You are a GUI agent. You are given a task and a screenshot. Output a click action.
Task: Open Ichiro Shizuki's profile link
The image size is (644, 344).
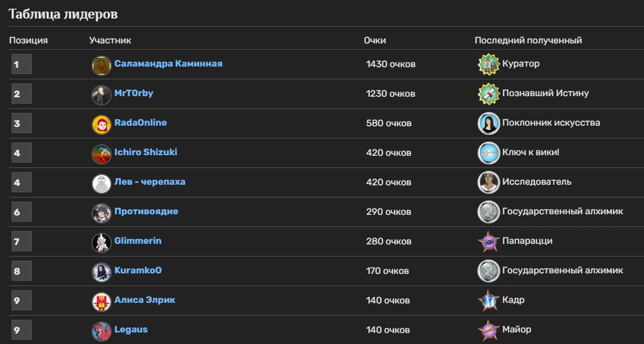tap(146, 152)
